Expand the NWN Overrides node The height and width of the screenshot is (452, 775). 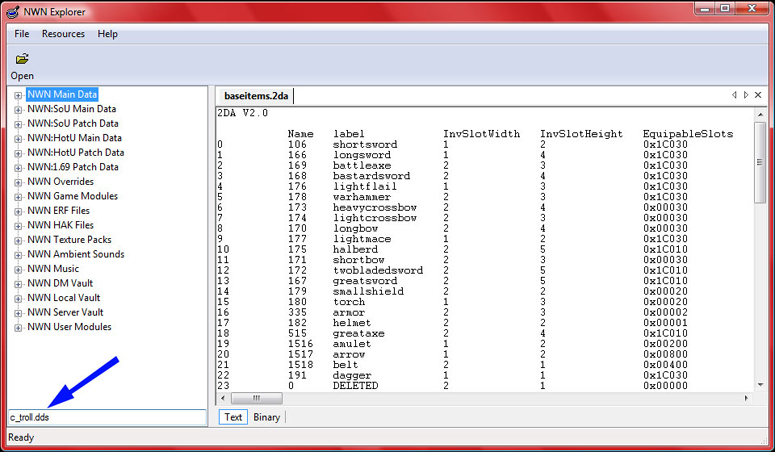pyautogui.click(x=18, y=182)
